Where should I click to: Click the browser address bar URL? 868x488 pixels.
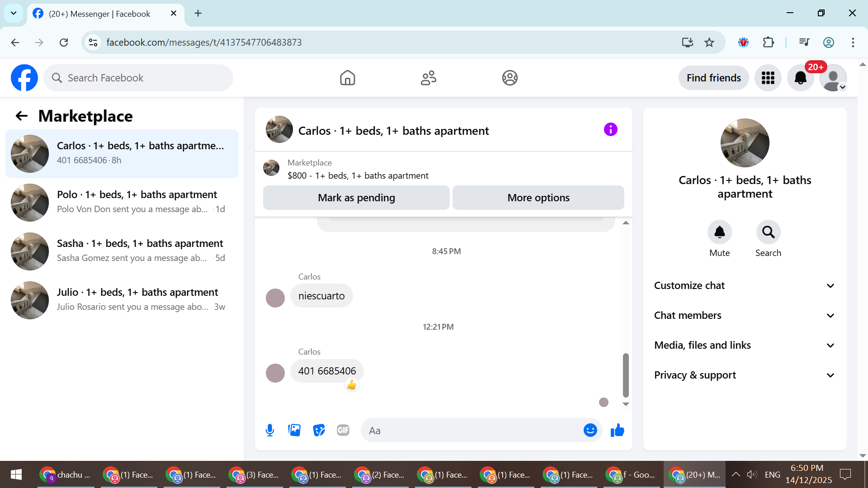coord(204,43)
